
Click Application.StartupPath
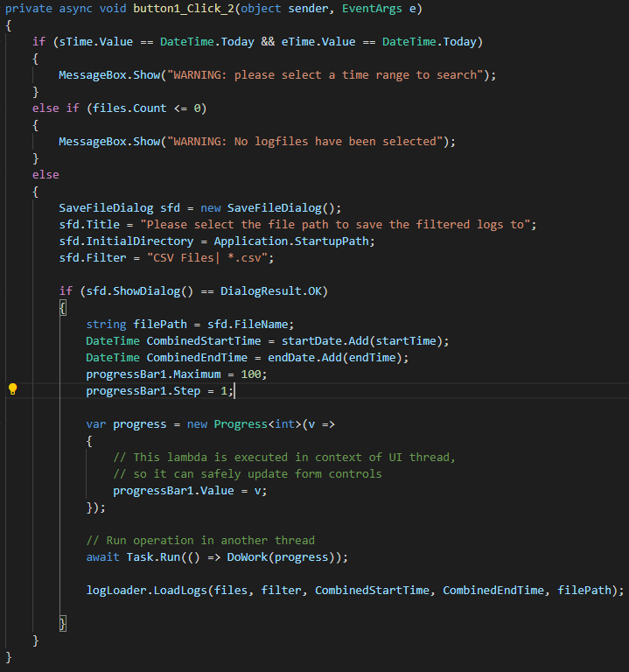click(291, 241)
